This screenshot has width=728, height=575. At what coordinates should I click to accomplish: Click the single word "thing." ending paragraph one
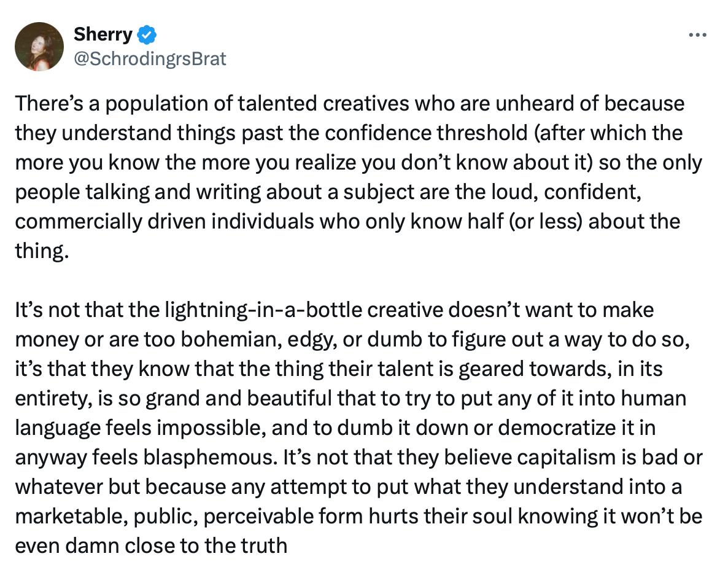tap(40, 251)
